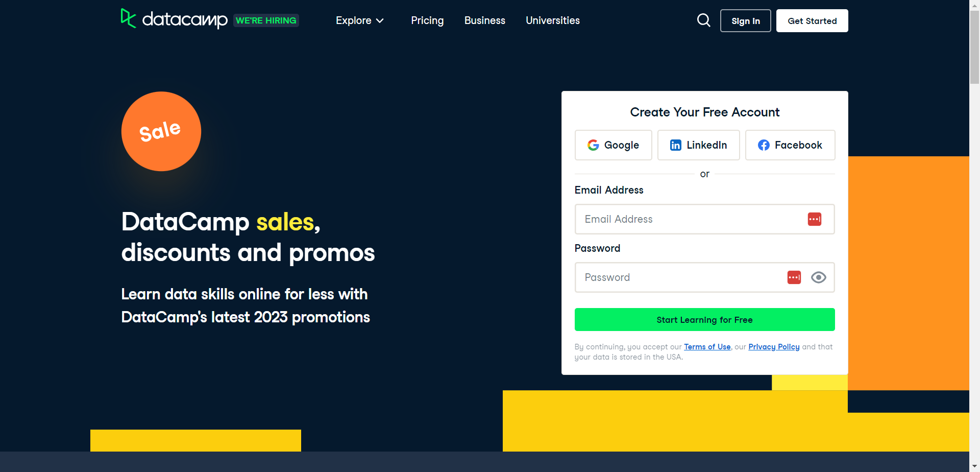Screen dimensions: 980x472
Task: Toggle password visibility eye icon
Action: (818, 277)
